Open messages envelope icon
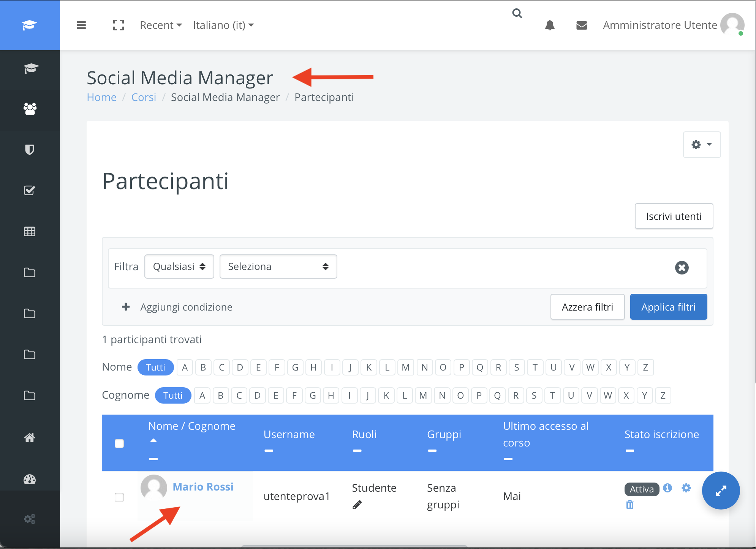 click(582, 25)
